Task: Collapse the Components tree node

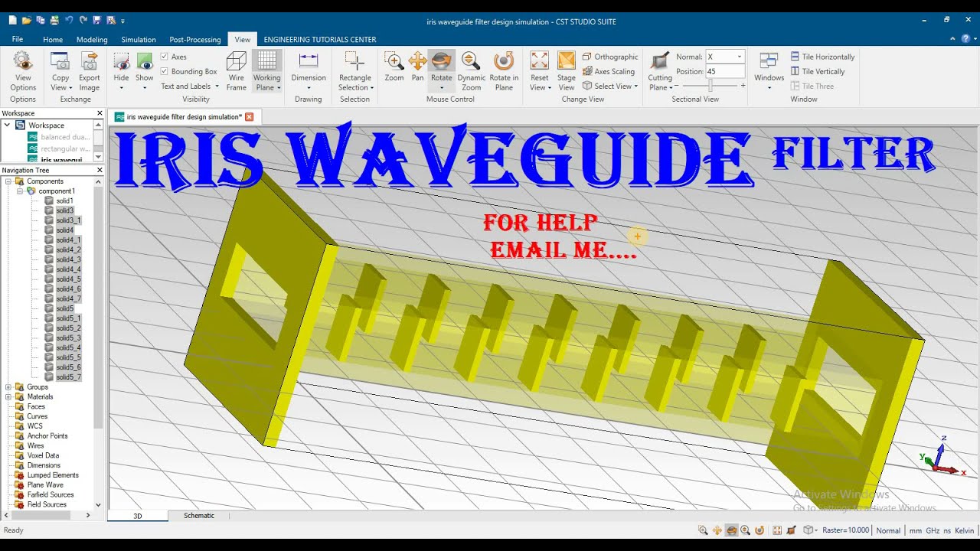Action: pos(8,181)
